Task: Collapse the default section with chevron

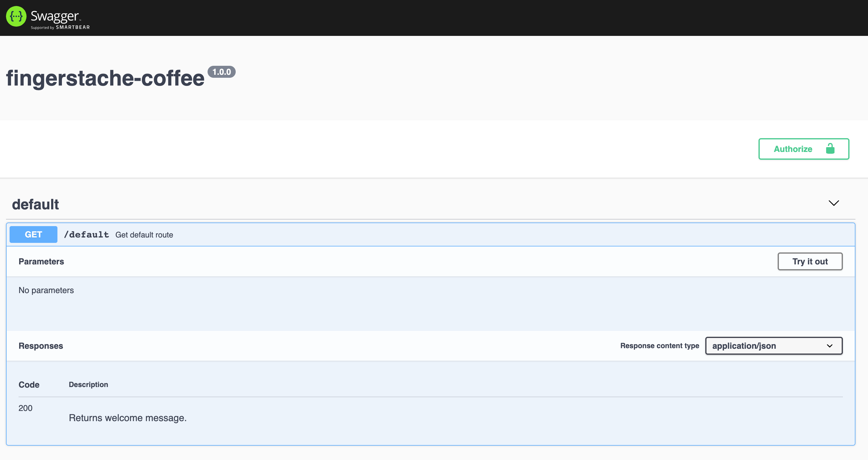Action: click(834, 203)
